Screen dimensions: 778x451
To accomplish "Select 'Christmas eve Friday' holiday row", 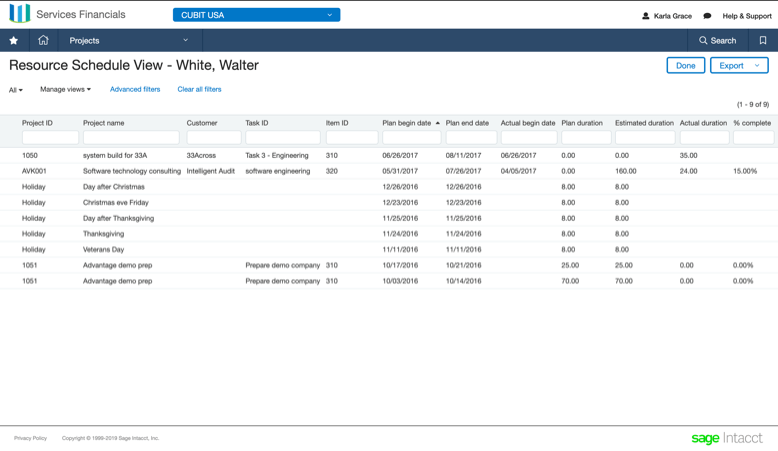I will tap(389, 202).
